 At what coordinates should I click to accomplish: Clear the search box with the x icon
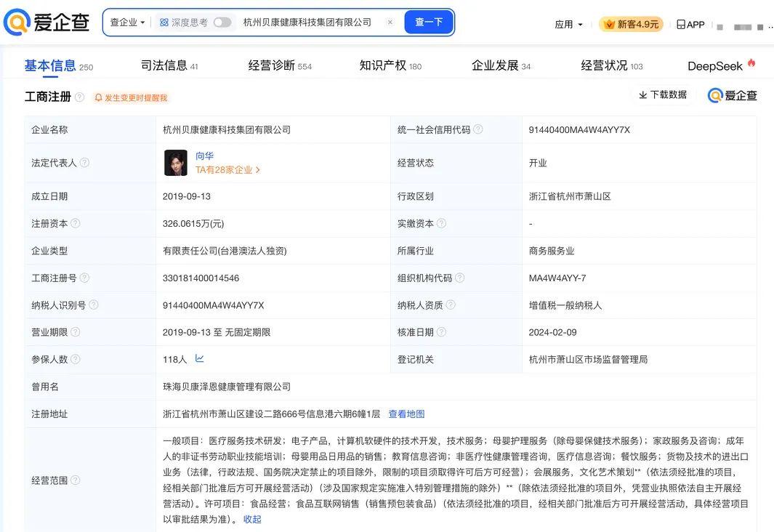[x=390, y=23]
